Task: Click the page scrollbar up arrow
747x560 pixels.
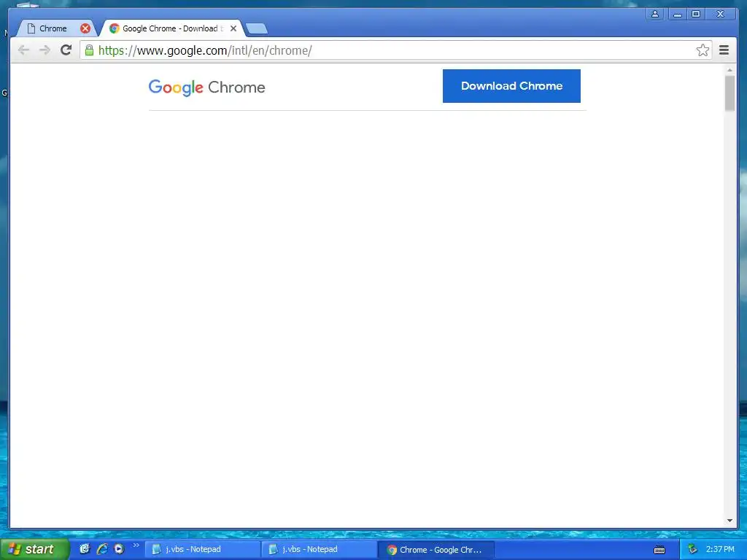Action: (x=729, y=70)
